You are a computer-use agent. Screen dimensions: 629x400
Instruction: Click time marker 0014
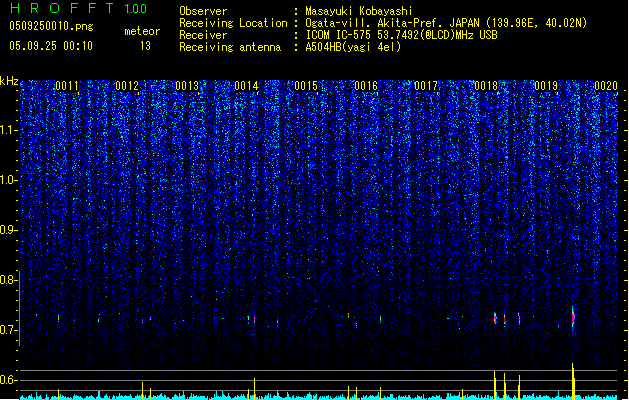pos(246,86)
